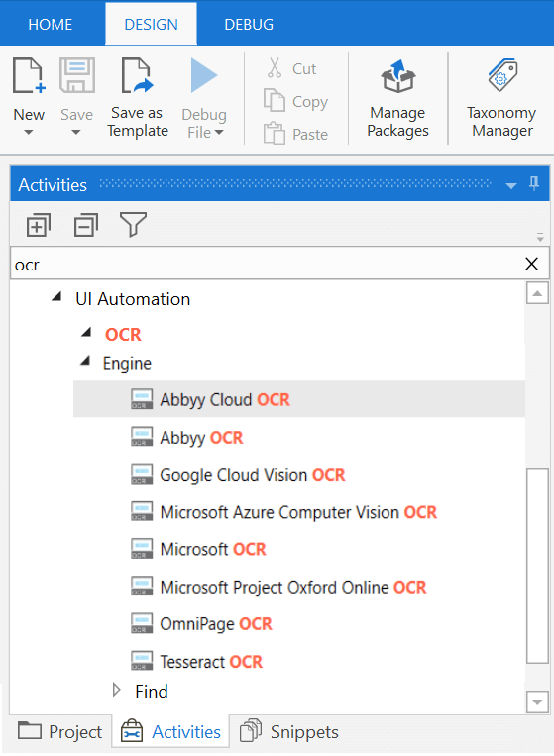Click the scroll up arrow in the activities list

pyautogui.click(x=537, y=293)
